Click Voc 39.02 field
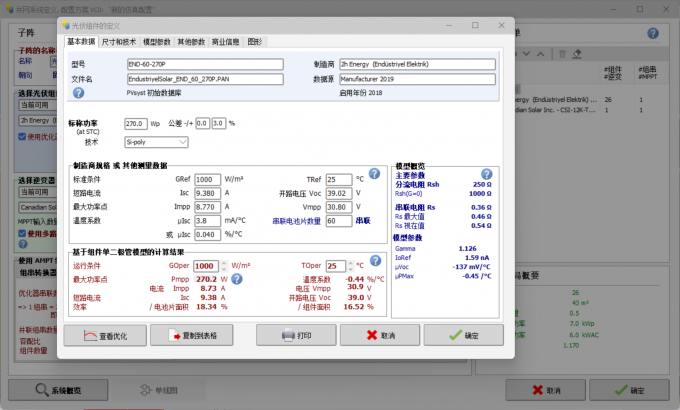Viewport: 680px width, 410px height. click(x=339, y=194)
